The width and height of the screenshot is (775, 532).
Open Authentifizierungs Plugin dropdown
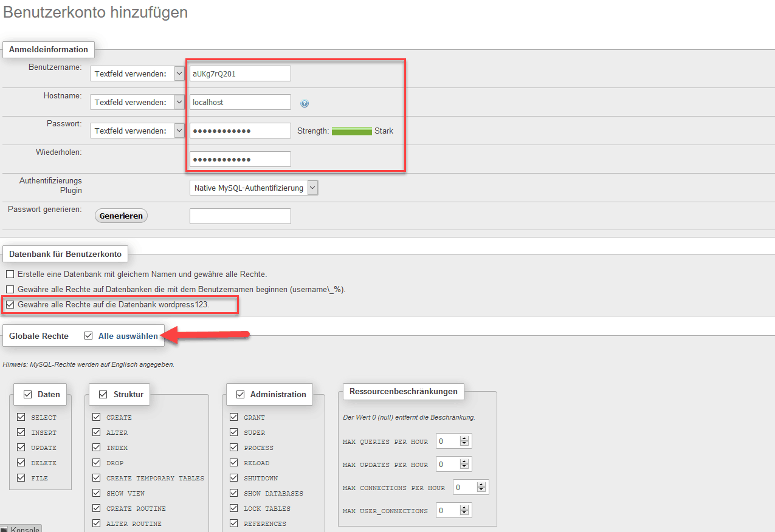click(253, 188)
